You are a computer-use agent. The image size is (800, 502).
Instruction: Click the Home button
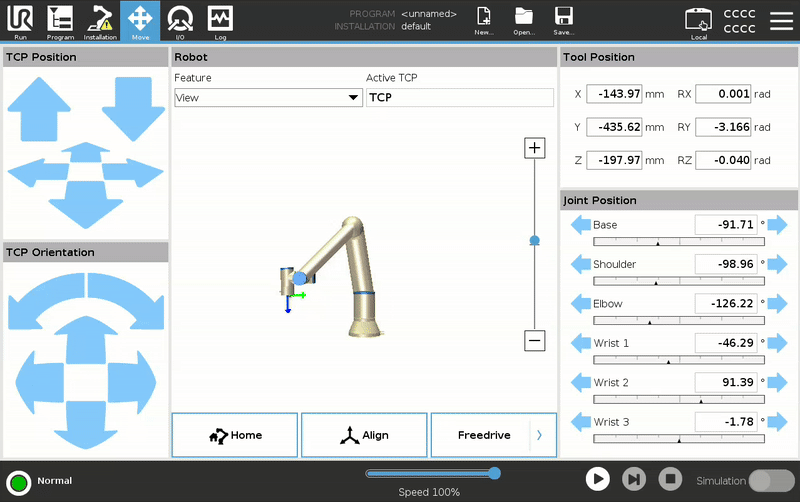click(235, 435)
